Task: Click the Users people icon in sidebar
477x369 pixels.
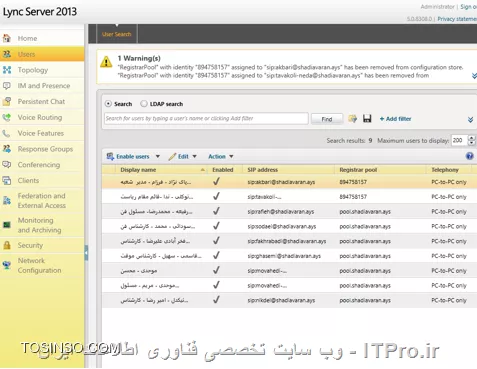Action: click(x=7, y=54)
